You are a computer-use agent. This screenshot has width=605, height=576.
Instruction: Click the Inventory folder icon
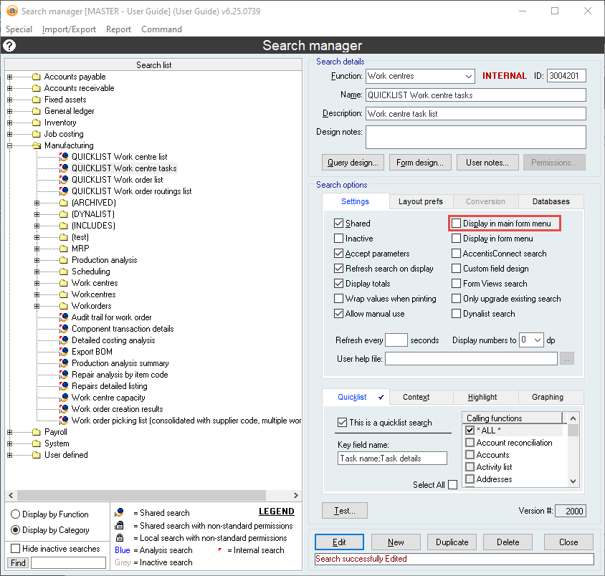(36, 123)
